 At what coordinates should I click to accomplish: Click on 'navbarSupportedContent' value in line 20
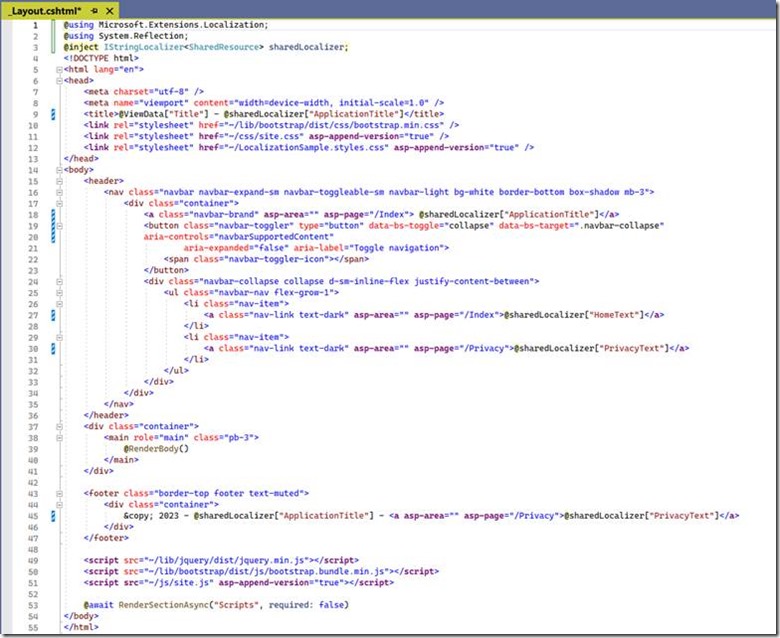pos(274,237)
